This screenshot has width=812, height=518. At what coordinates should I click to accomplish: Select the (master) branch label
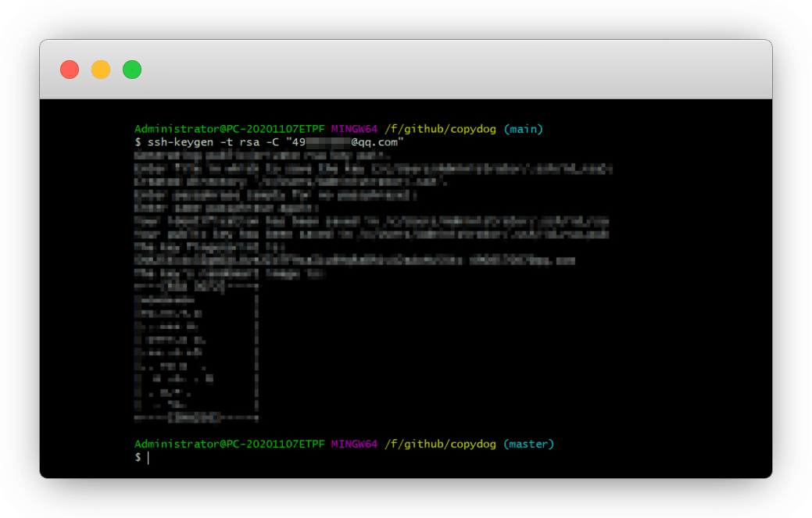[529, 444]
